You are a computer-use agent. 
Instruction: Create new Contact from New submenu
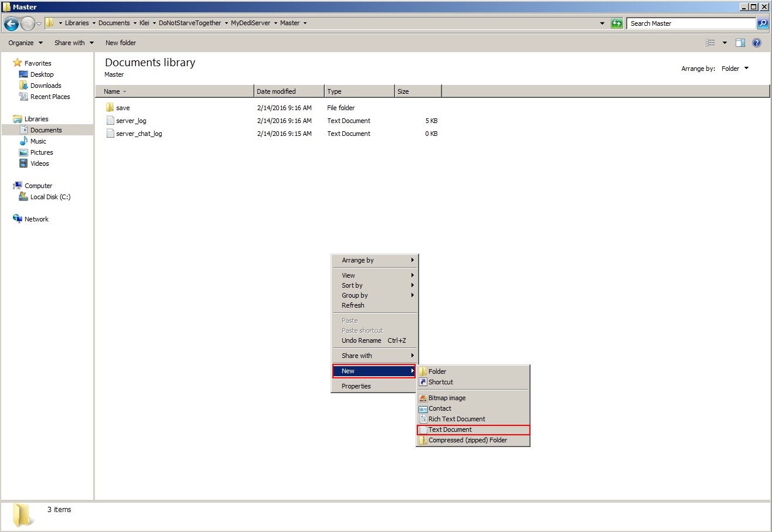pos(473,408)
